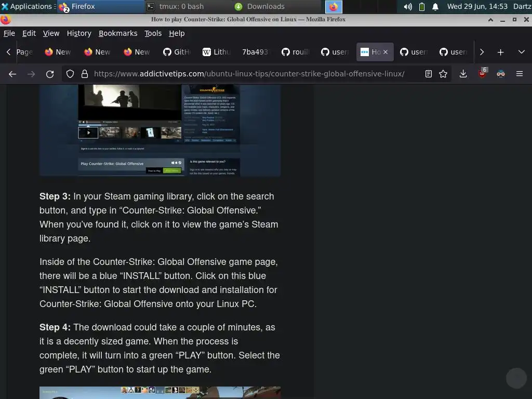Screen dimensions: 532x399
Task: Open a new tab with plus
Action: (500, 52)
